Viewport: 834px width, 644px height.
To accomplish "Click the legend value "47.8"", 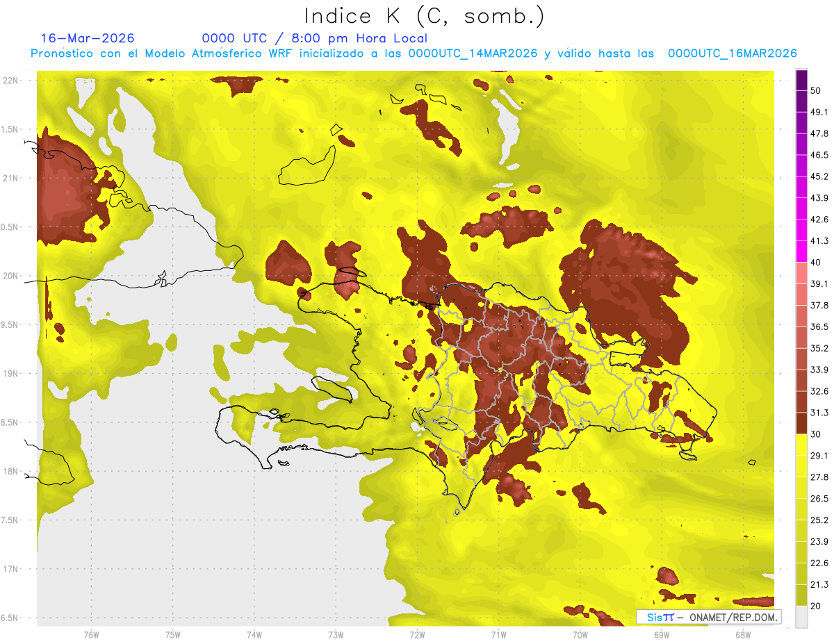I will tap(819, 133).
